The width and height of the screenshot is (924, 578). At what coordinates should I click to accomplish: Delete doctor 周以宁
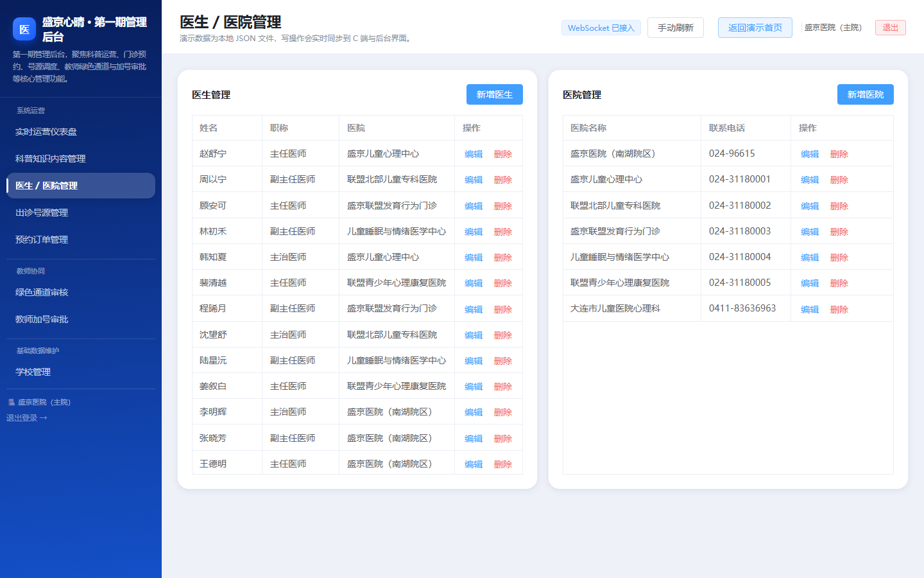click(x=503, y=180)
